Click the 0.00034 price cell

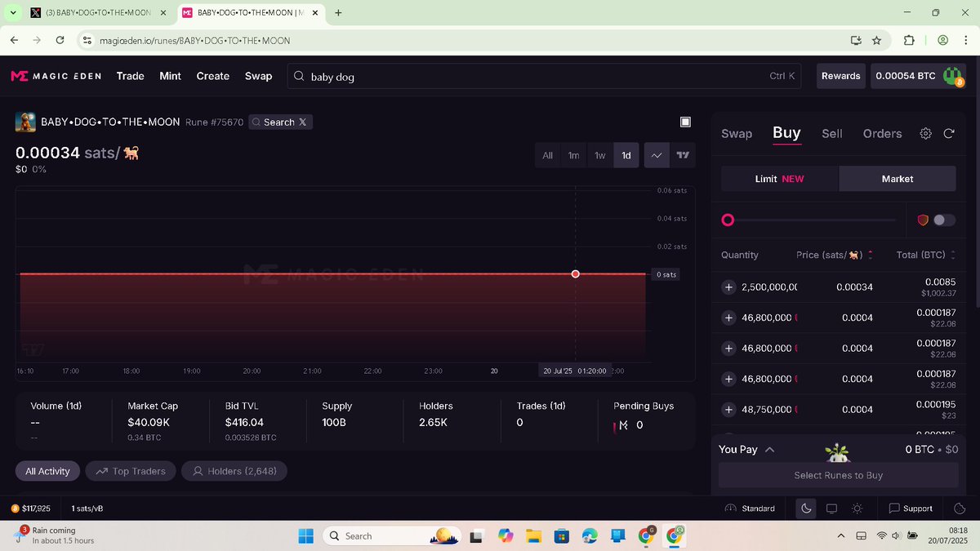click(855, 287)
